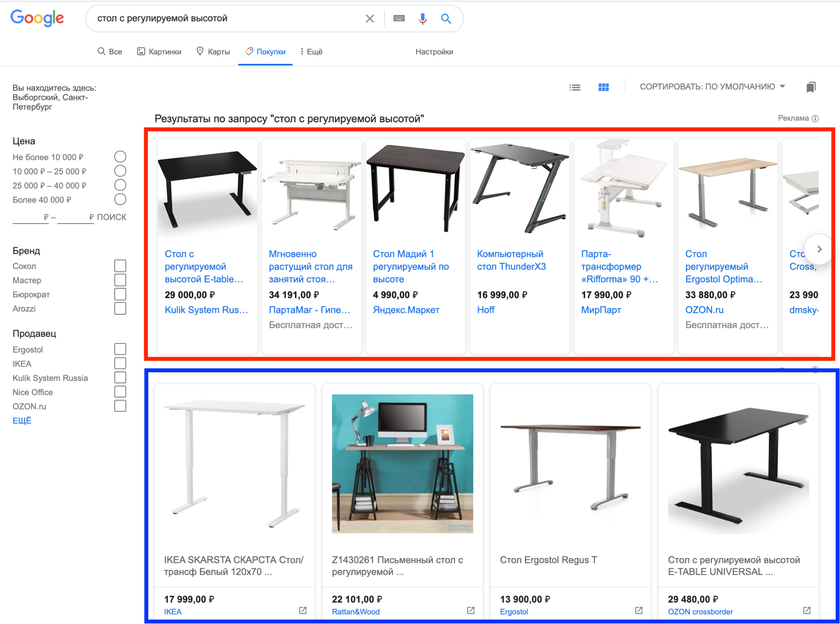Visit the МирПарт seller link
Image resolution: width=840 pixels, height=624 pixels.
pyautogui.click(x=601, y=310)
